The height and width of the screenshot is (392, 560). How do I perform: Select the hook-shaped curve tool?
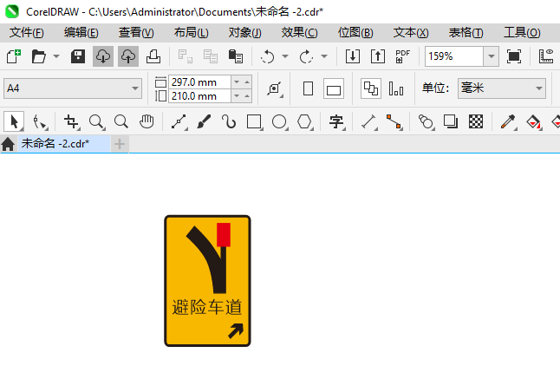point(229,121)
